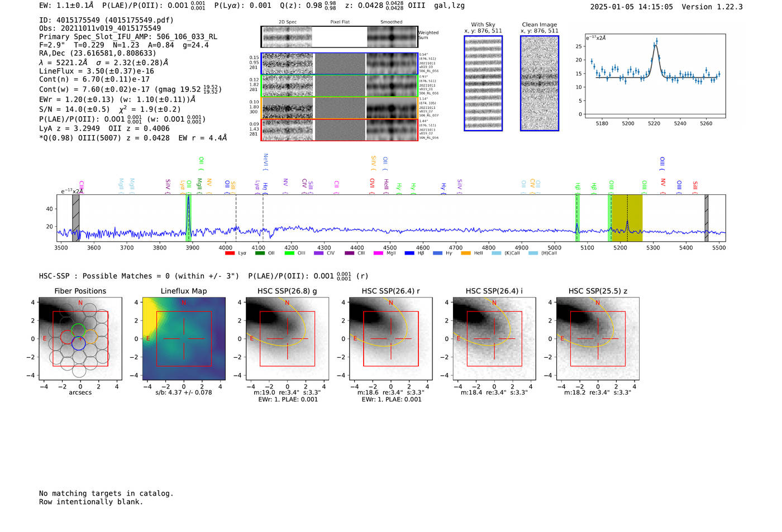Click the green-highlighted line near 5070 Å
Image resolution: width=782 pixels, height=532 pixels.
(x=577, y=218)
